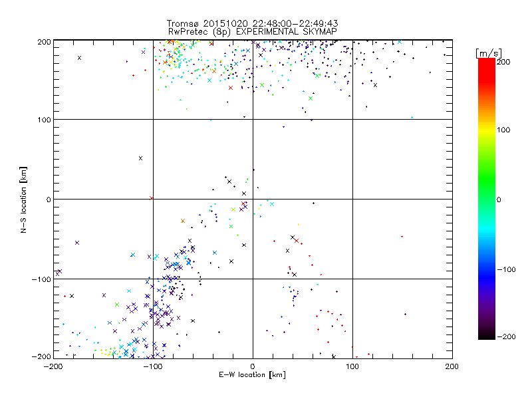Click the N-S axis tick label "100"
The image size is (532, 399).
[x=44, y=120]
